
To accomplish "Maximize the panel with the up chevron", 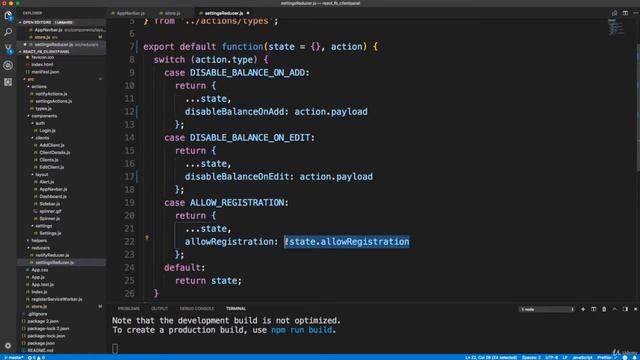I will (615, 309).
